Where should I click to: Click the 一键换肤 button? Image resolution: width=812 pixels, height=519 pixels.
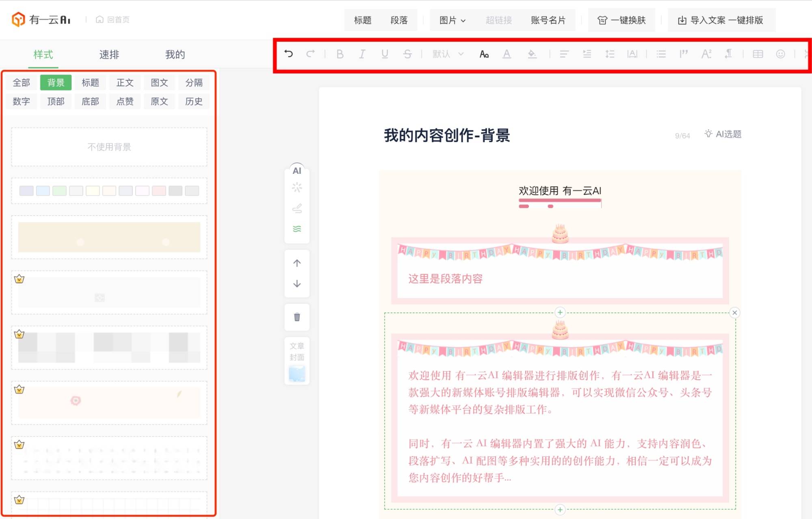point(621,20)
